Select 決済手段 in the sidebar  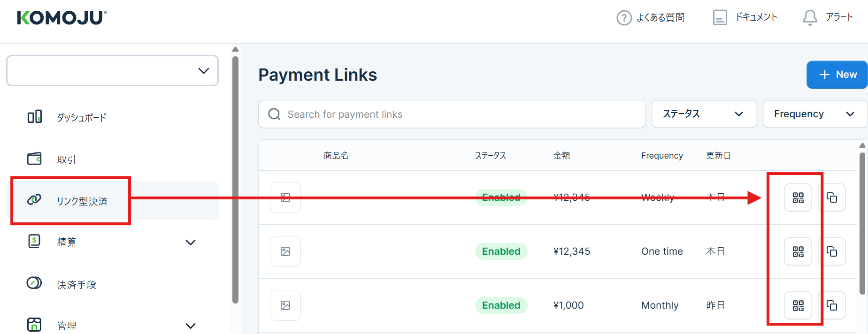click(x=77, y=285)
